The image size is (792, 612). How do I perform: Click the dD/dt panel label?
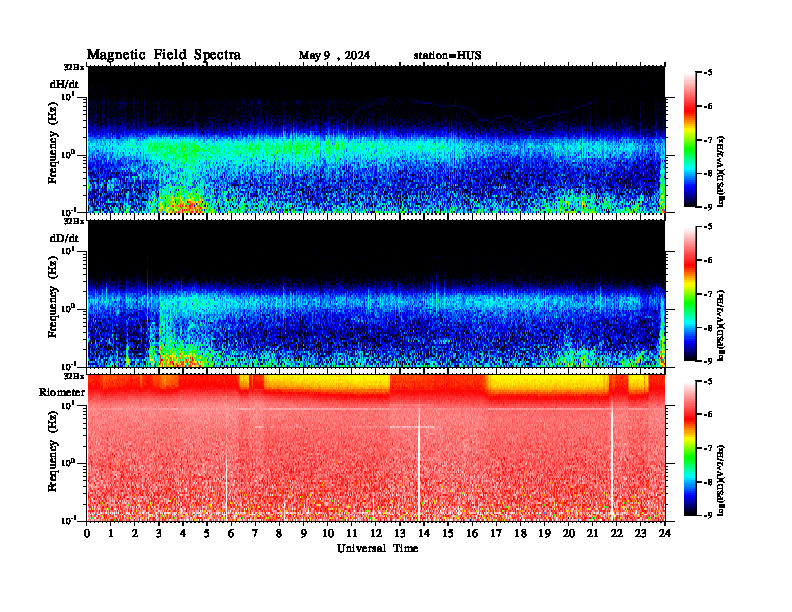tap(64, 238)
